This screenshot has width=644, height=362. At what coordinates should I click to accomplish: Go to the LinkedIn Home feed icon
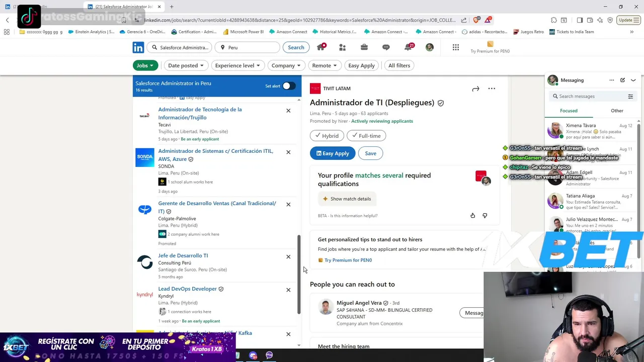[x=321, y=47]
